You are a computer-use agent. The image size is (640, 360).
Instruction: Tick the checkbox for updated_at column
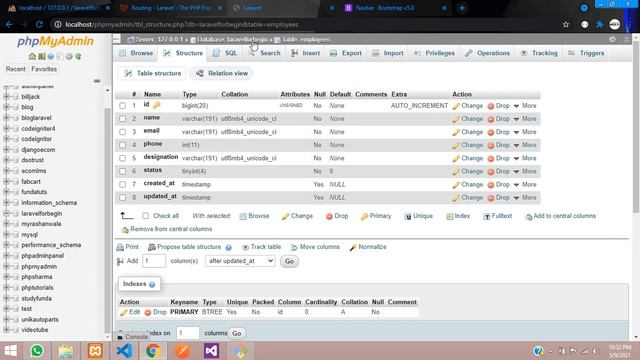tap(122, 198)
